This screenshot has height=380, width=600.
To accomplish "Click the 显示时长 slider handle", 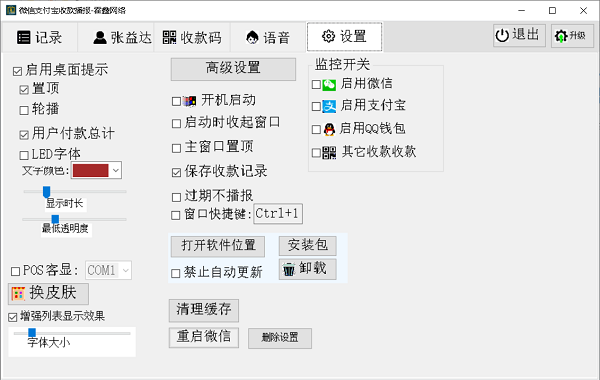I will [x=46, y=191].
